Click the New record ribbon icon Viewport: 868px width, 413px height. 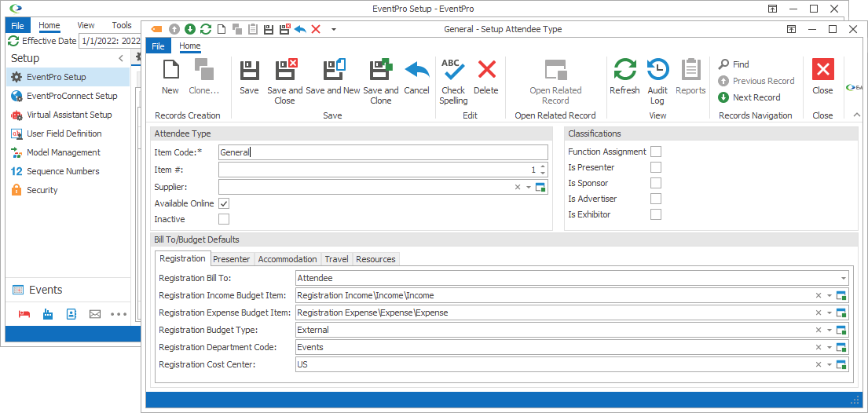pyautogui.click(x=170, y=71)
